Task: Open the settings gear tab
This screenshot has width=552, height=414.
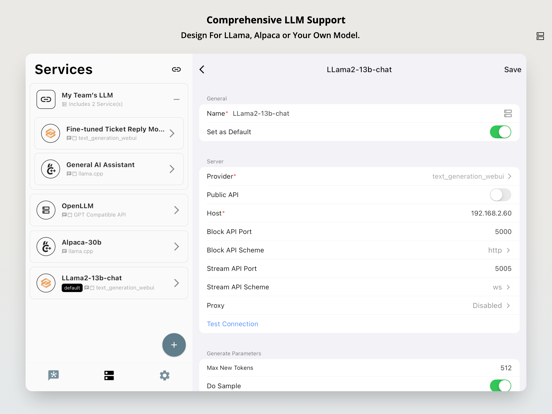Action: point(164,375)
